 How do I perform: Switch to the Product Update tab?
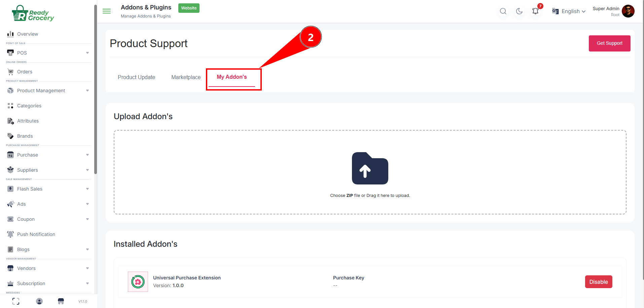pos(136,77)
